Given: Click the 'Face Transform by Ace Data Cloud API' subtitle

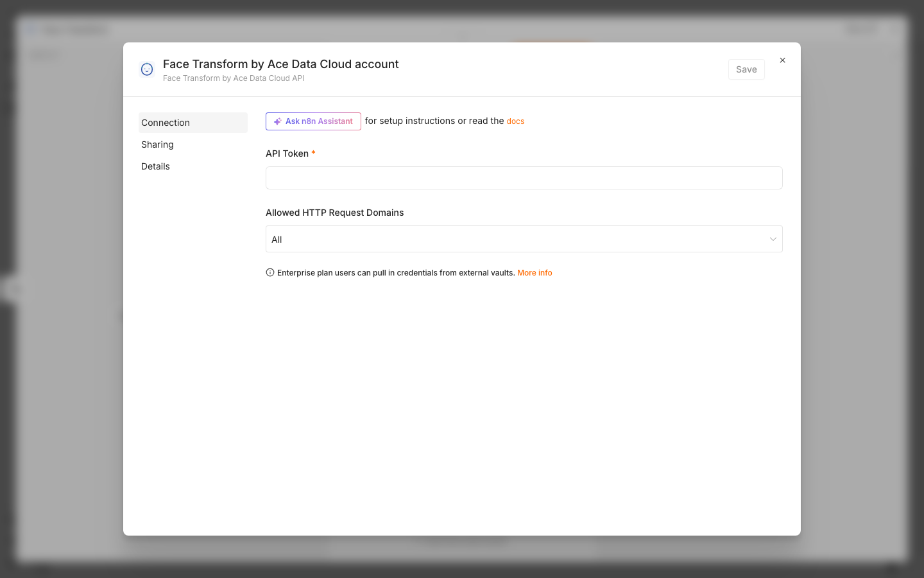Looking at the screenshot, I should (x=234, y=78).
